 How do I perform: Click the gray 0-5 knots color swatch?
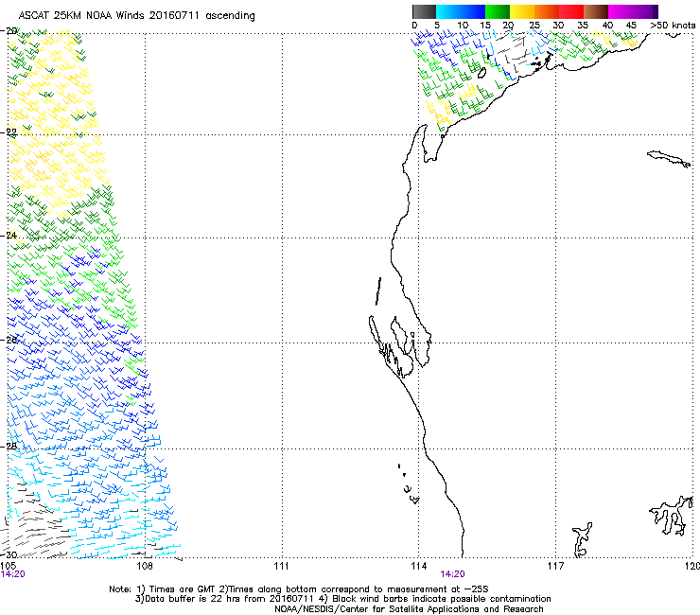[x=424, y=11]
